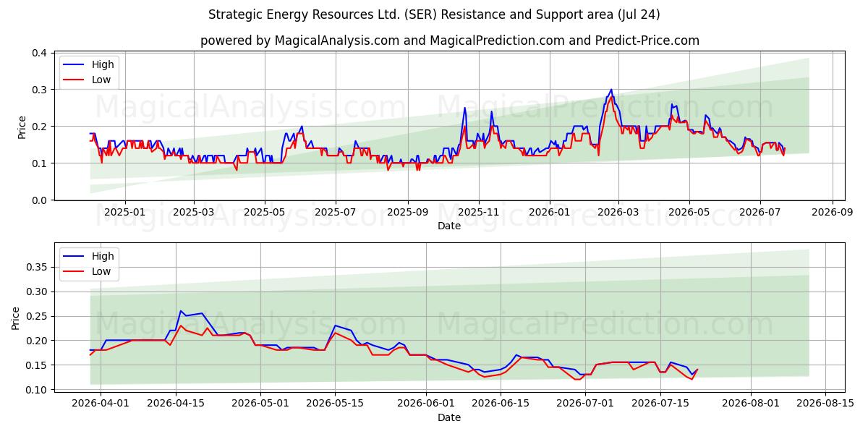Screen dimensions: 868x434
Task: Click the '2025-07' x-axis label
Action: tap(335, 213)
